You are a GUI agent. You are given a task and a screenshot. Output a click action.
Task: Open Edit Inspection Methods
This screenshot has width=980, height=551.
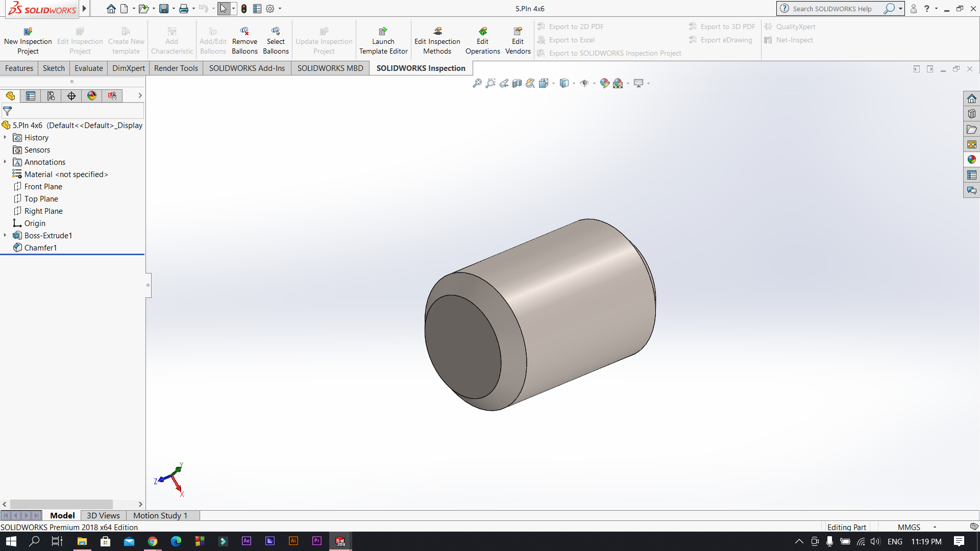point(437,41)
